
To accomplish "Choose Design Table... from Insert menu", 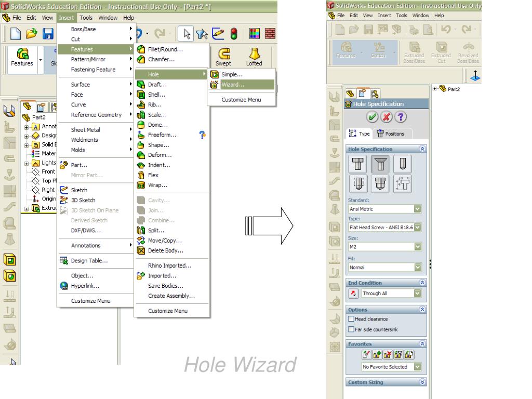I will [x=96, y=261].
